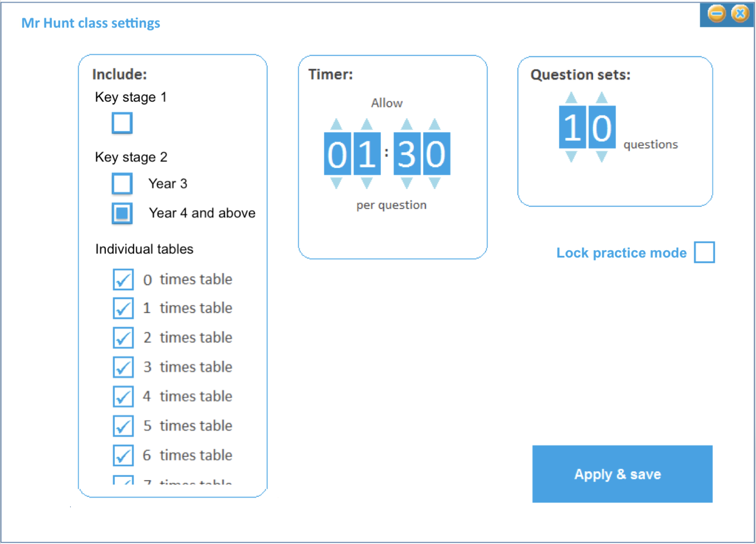756x544 pixels.
Task: Click the timer seconds tens digit tile
Action: click(407, 154)
